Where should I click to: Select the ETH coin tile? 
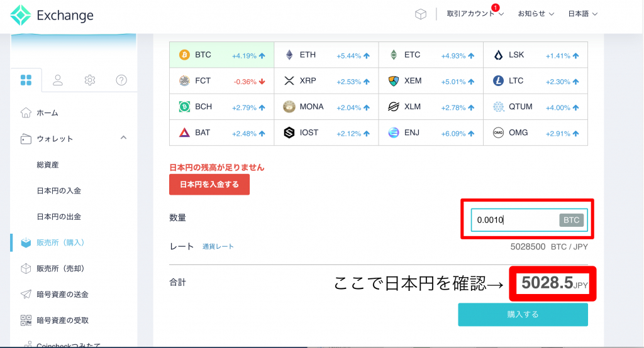click(326, 55)
